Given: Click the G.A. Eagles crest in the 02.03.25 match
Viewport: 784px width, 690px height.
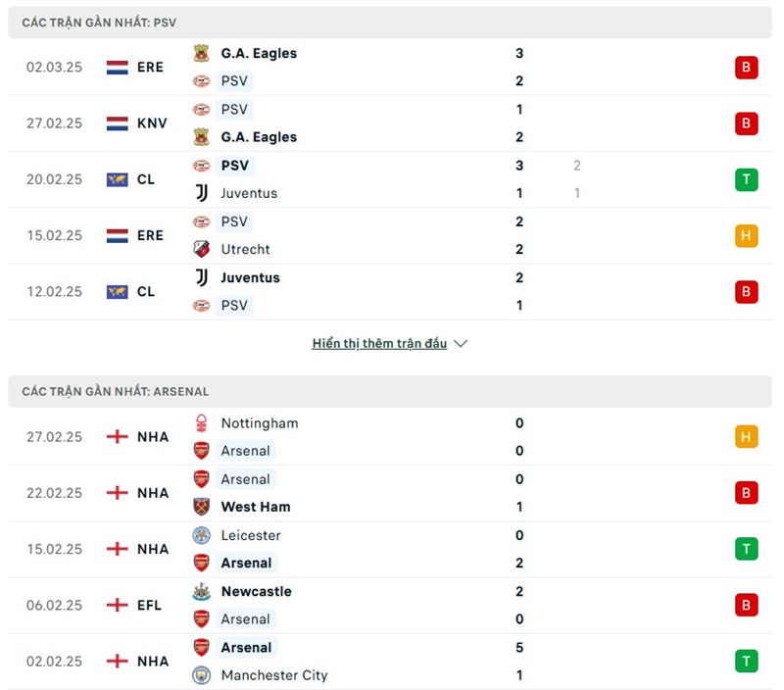Looking at the screenshot, I should coord(201,54).
